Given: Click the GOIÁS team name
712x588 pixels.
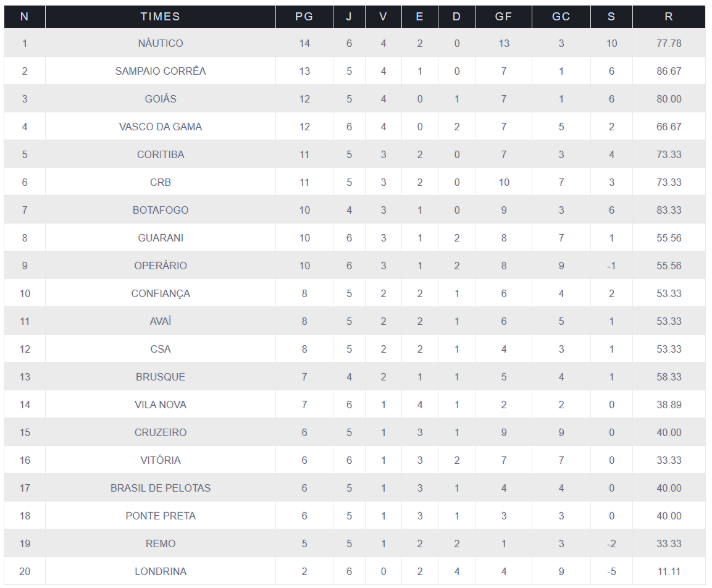Looking at the screenshot, I should coord(161,99).
